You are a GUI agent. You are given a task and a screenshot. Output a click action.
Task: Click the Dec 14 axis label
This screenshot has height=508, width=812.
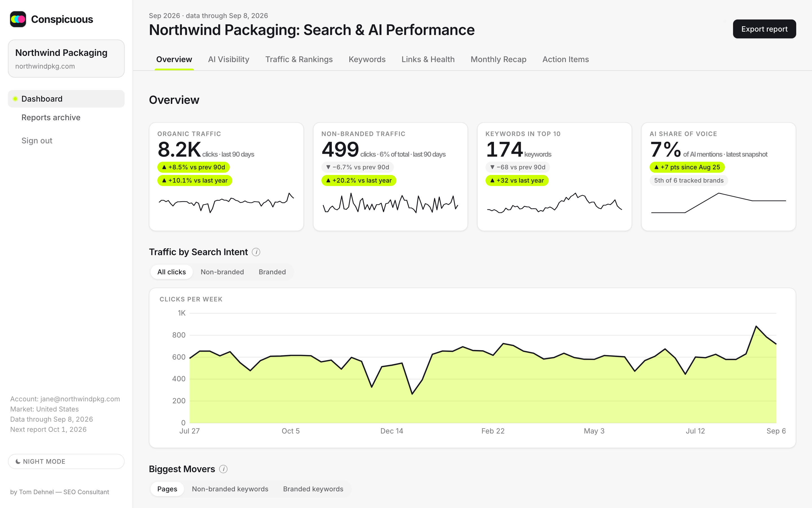pos(392,431)
